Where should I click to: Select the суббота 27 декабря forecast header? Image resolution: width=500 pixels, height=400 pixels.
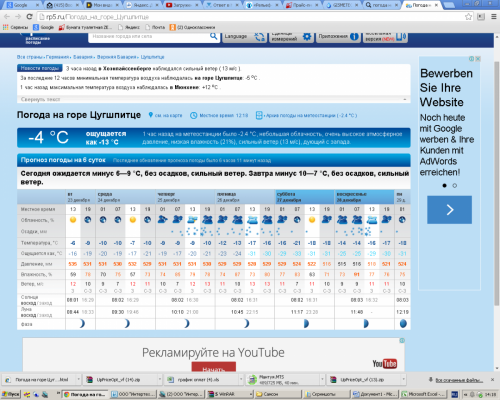305,197
